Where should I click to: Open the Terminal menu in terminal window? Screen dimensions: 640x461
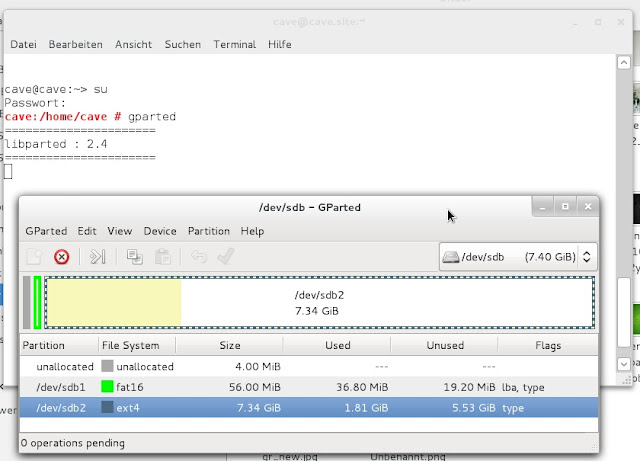pos(235,44)
